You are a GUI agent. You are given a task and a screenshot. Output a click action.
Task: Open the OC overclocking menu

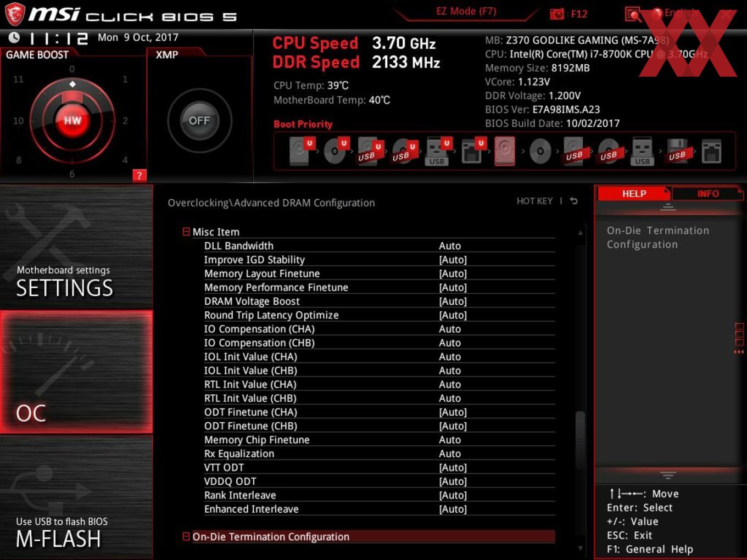(76, 372)
